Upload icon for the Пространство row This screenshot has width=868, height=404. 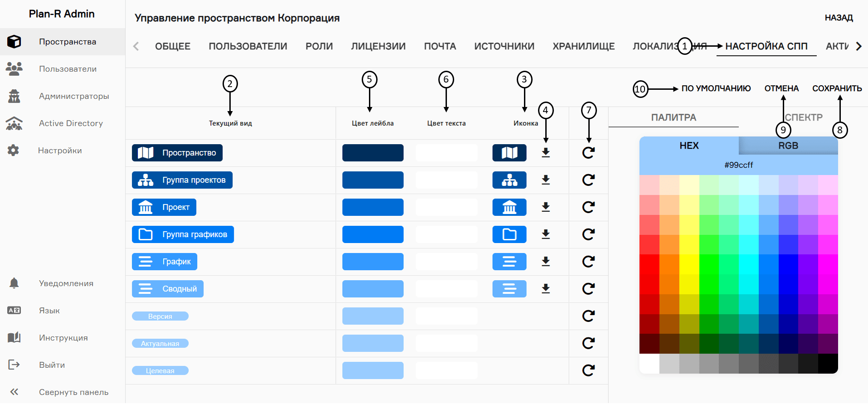(545, 153)
